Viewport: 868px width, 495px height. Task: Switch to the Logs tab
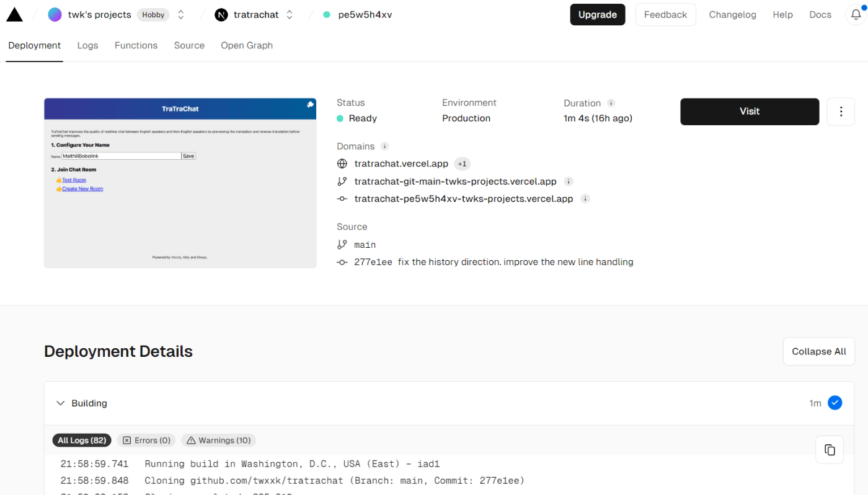tap(87, 45)
